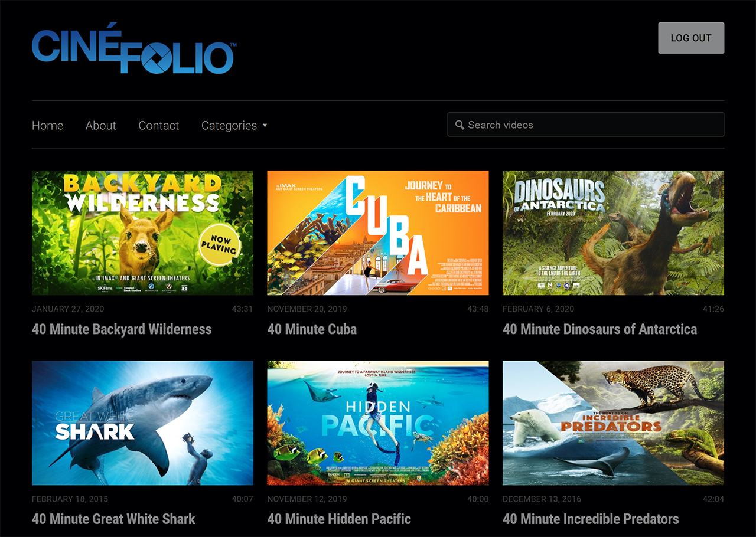Focus the Search videos field
756x537 pixels.
(x=585, y=125)
